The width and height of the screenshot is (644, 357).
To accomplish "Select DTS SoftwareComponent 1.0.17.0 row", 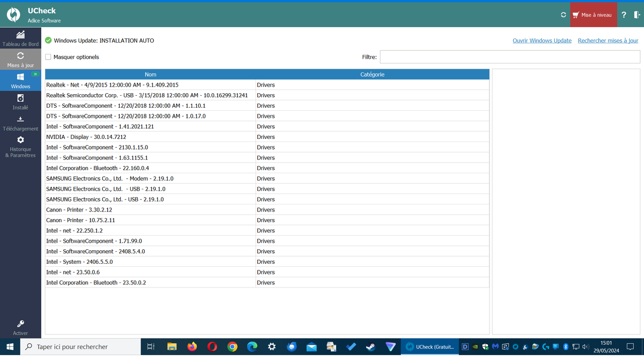I will click(x=267, y=116).
